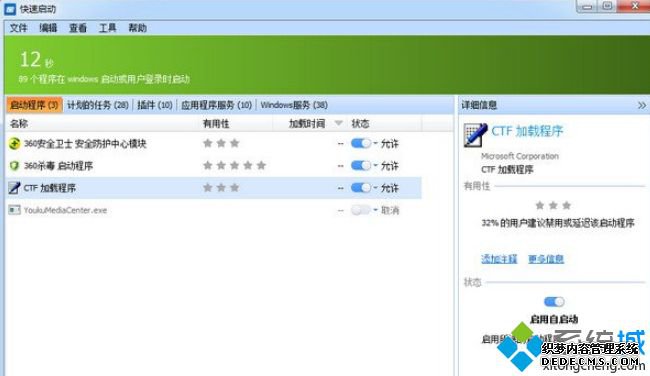This screenshot has height=376, width=650.
Task: Click the 更多信息 link
Action: coord(546,259)
